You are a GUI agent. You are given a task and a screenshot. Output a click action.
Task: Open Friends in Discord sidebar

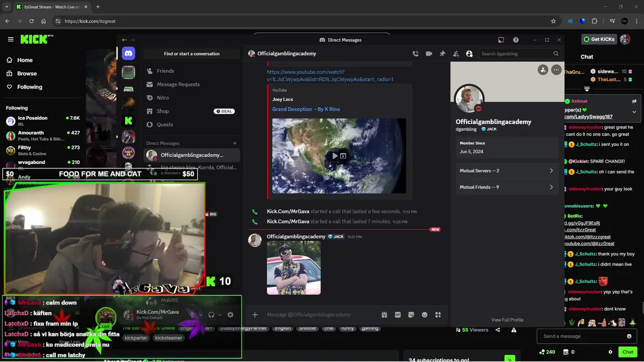[191, 71]
